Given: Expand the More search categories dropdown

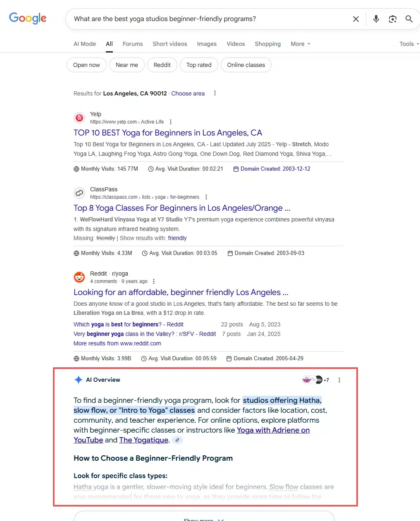Looking at the screenshot, I should coord(301,44).
